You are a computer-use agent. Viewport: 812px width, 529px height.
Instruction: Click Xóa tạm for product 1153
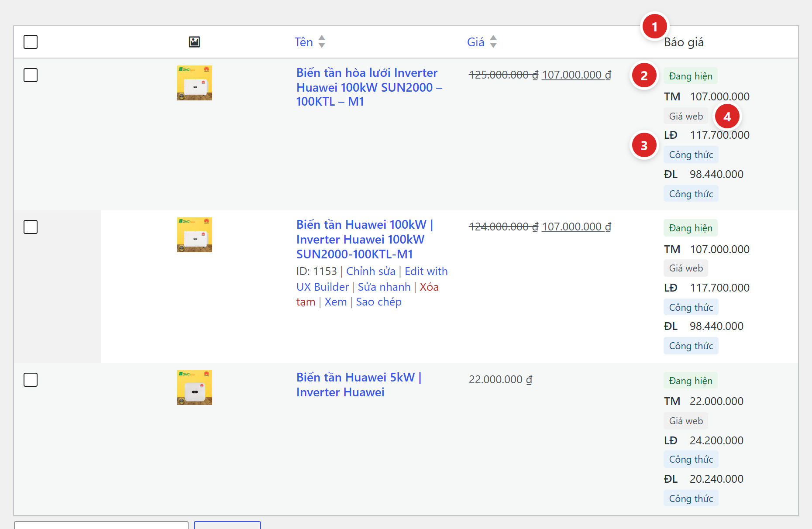[368, 294]
